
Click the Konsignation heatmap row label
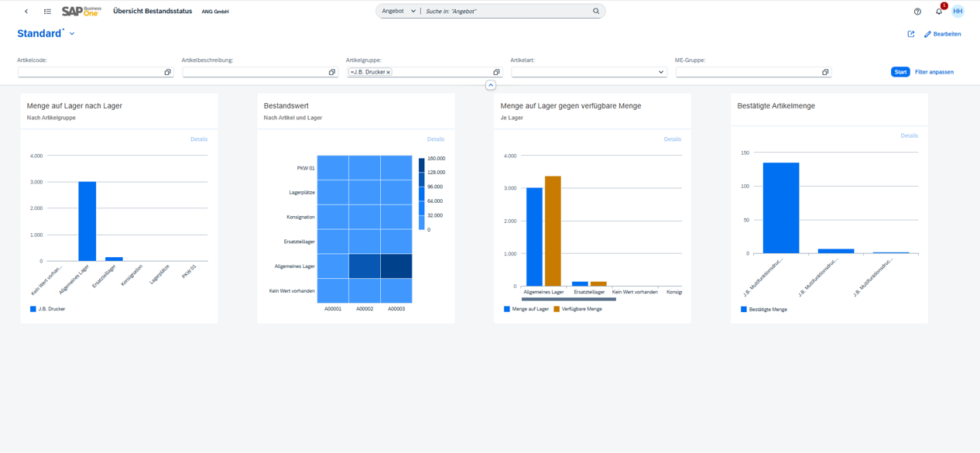(x=300, y=217)
